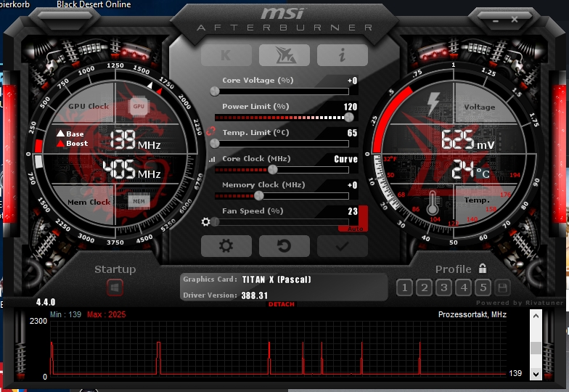Click the OC Scanner jet icon
The height and width of the screenshot is (392, 569).
coord(284,55)
